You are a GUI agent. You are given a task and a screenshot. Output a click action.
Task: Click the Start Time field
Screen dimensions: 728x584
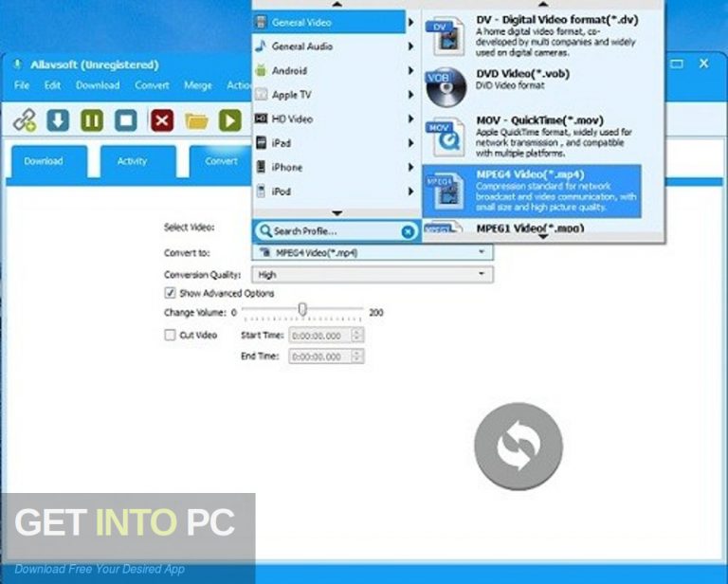click(x=319, y=336)
